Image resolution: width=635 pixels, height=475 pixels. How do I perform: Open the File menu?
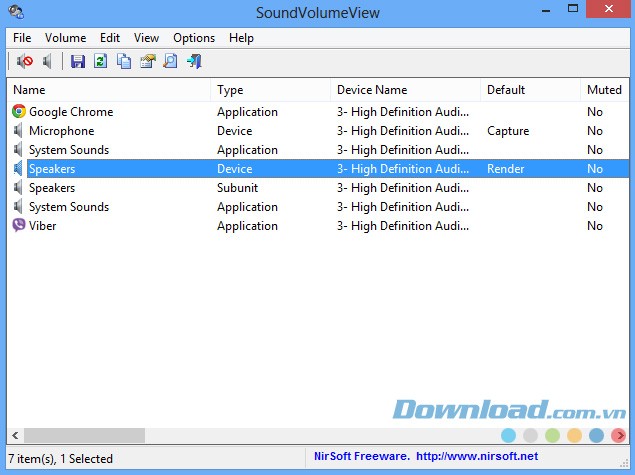22,38
